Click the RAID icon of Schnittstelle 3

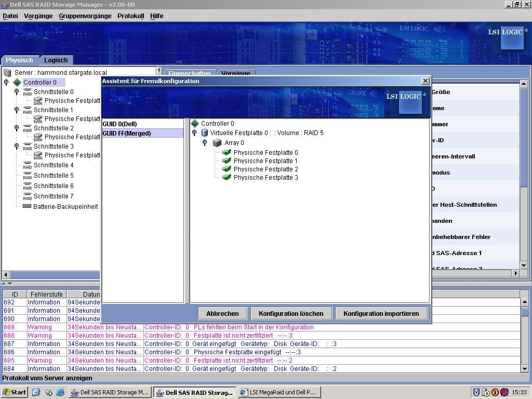[28, 147]
